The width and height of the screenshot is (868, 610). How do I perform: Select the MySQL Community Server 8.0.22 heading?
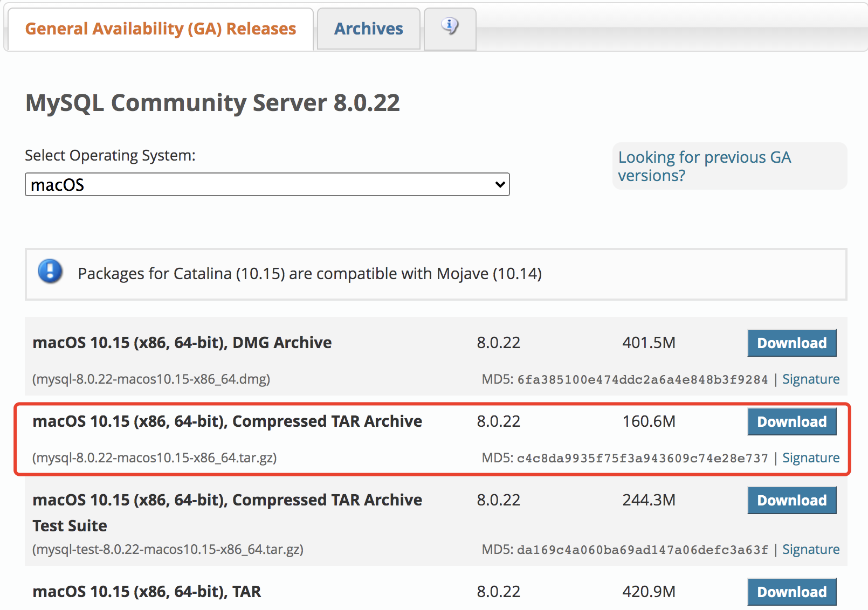(x=213, y=102)
